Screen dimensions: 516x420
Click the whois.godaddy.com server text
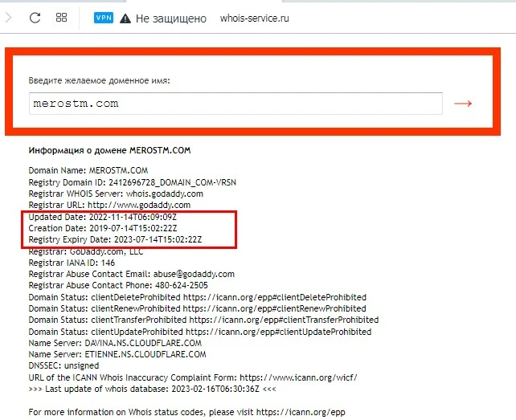pyautogui.click(x=165, y=194)
